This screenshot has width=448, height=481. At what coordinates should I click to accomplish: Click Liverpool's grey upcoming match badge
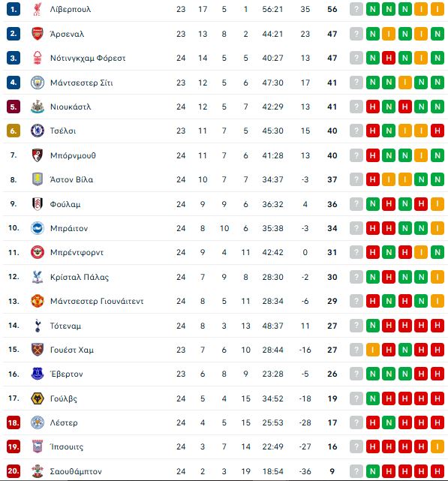pos(356,9)
